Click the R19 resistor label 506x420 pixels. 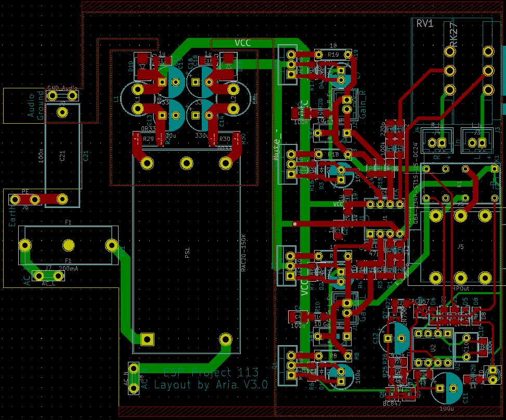(333, 55)
